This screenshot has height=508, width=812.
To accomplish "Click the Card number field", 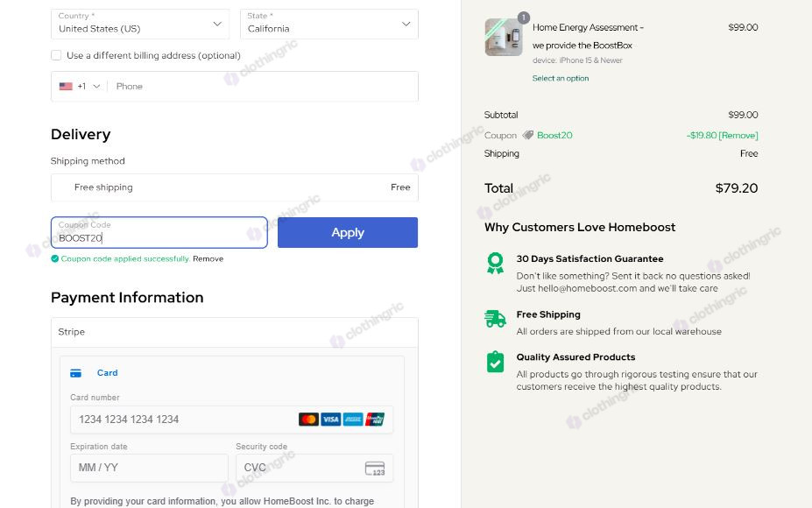I will click(x=231, y=420).
